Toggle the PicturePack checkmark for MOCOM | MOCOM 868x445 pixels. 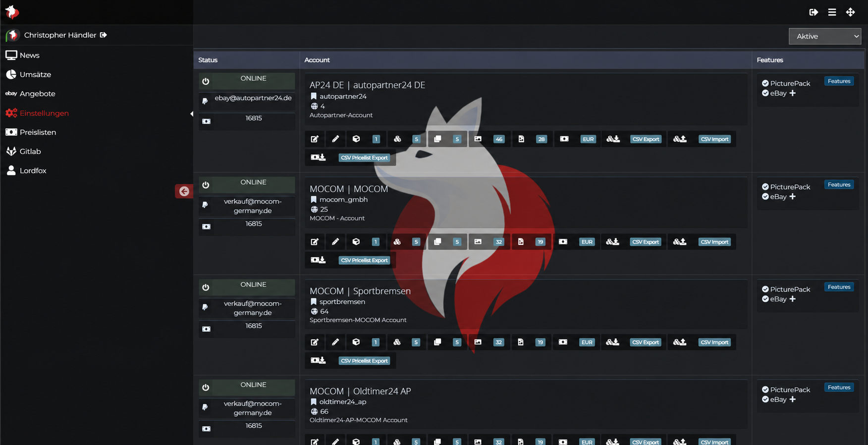(x=765, y=187)
